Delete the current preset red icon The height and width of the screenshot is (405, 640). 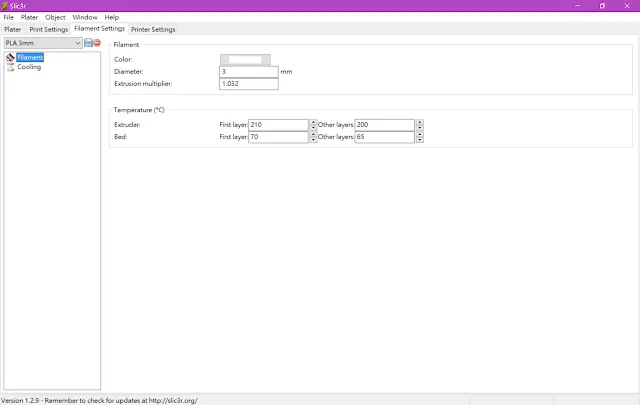(x=97, y=43)
